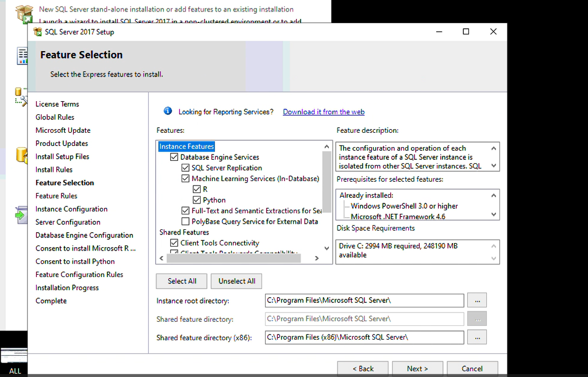Screen dimensions: 588x377
Task: Click the Server Configuration step
Action: (68, 222)
